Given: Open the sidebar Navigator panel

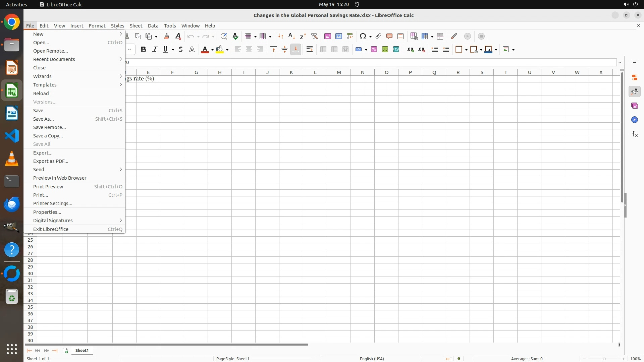Looking at the screenshot, I should 635,120.
